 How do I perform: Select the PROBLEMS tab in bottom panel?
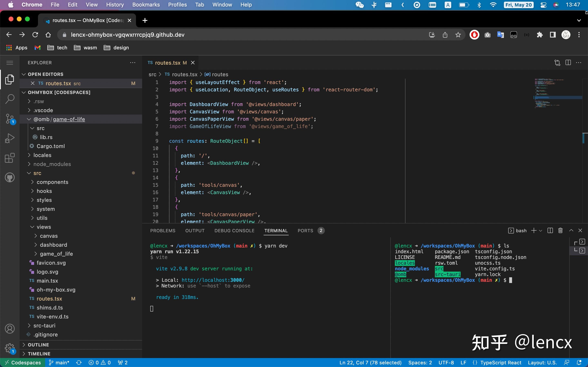point(163,230)
